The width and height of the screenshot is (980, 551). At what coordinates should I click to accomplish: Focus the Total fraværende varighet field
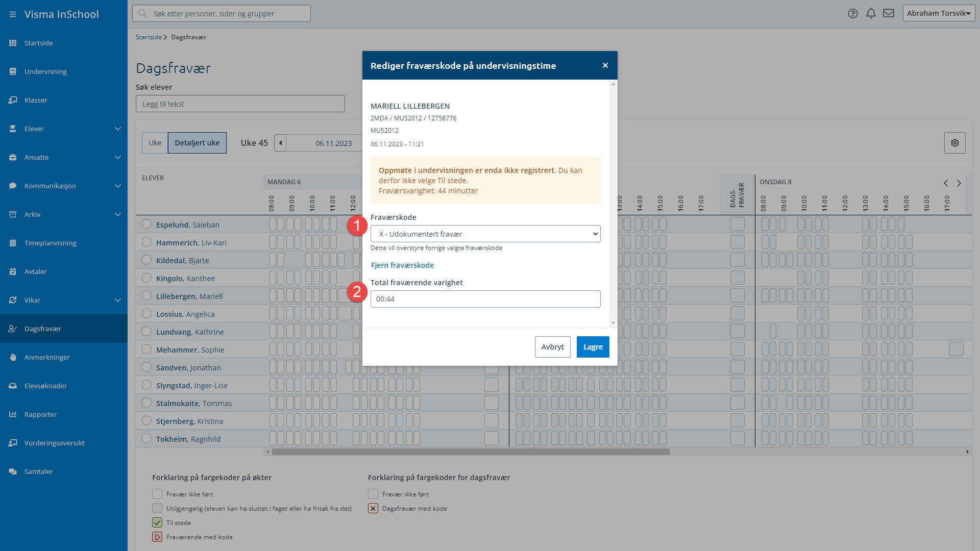[x=485, y=299]
